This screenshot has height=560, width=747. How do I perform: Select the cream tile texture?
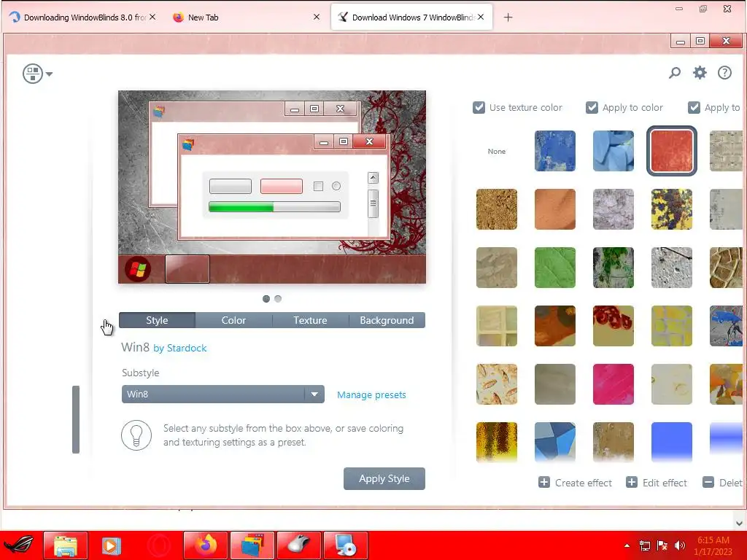point(496,326)
